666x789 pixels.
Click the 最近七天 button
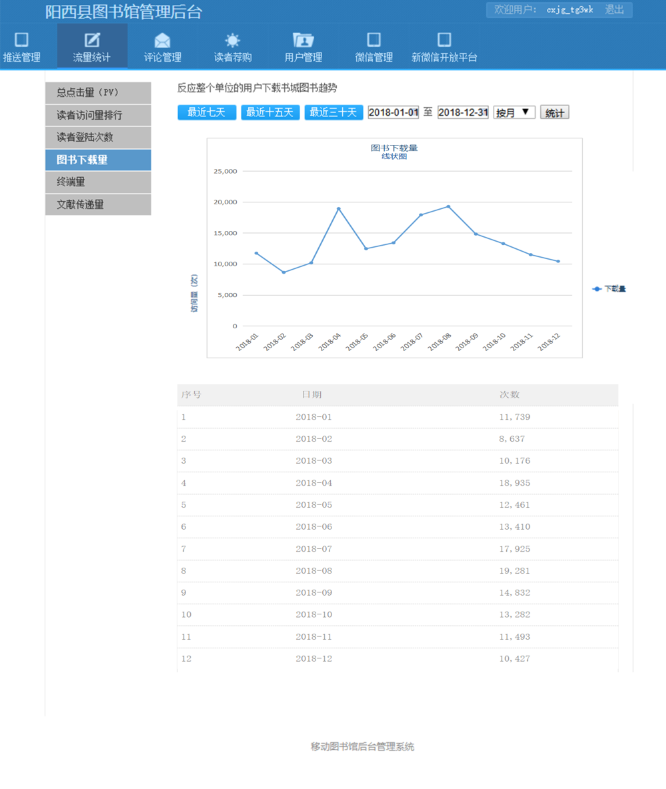click(207, 112)
